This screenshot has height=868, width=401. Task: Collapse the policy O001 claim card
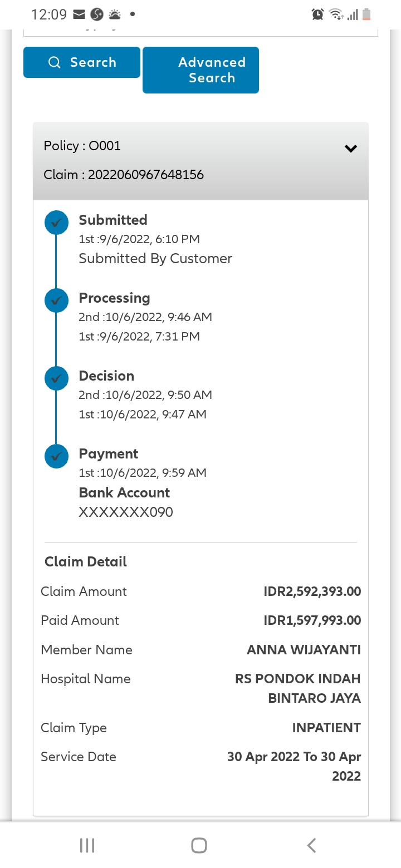point(350,149)
